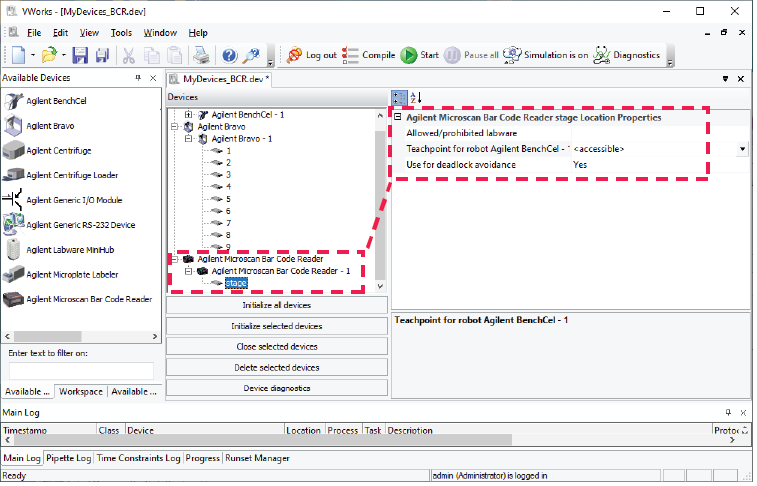Screen dimensions: 757x486
Task: Click Device diagnostics button
Action: coord(277,389)
